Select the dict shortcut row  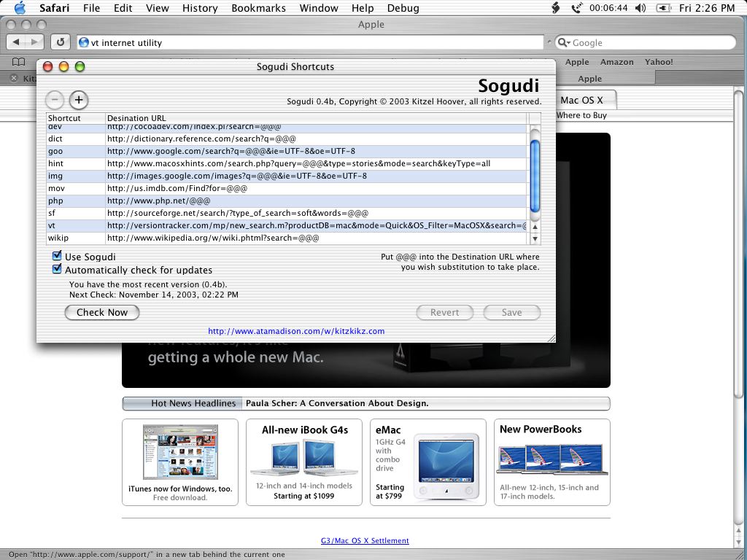(287, 139)
